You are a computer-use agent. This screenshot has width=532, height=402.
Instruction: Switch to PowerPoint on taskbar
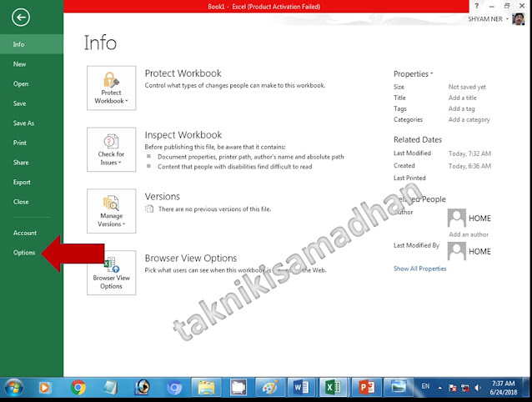(x=366, y=388)
